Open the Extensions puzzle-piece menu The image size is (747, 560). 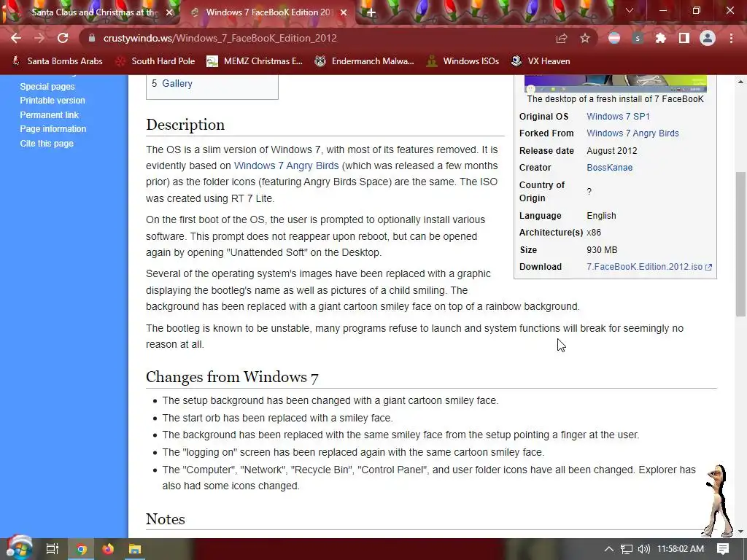click(x=661, y=38)
